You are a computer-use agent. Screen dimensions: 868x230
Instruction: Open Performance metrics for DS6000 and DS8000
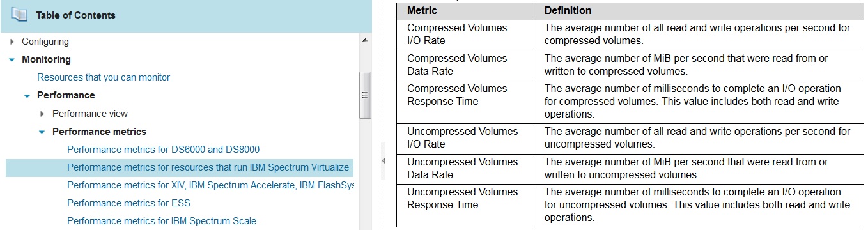pyautogui.click(x=163, y=149)
